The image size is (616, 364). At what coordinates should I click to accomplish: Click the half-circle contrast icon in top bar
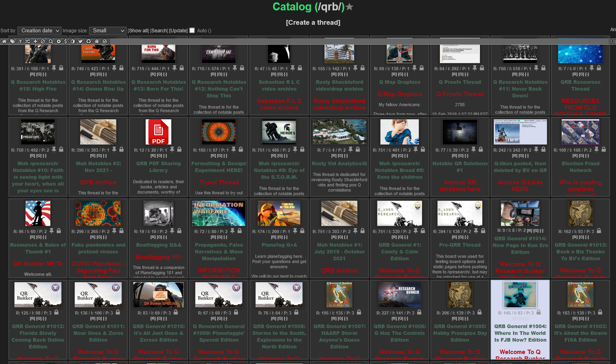73,42
